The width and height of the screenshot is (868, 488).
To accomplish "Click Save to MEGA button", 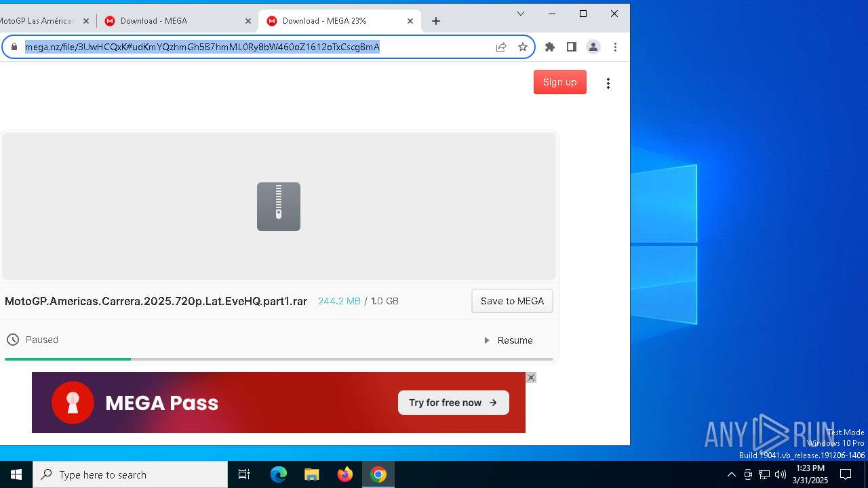I will click(x=512, y=301).
